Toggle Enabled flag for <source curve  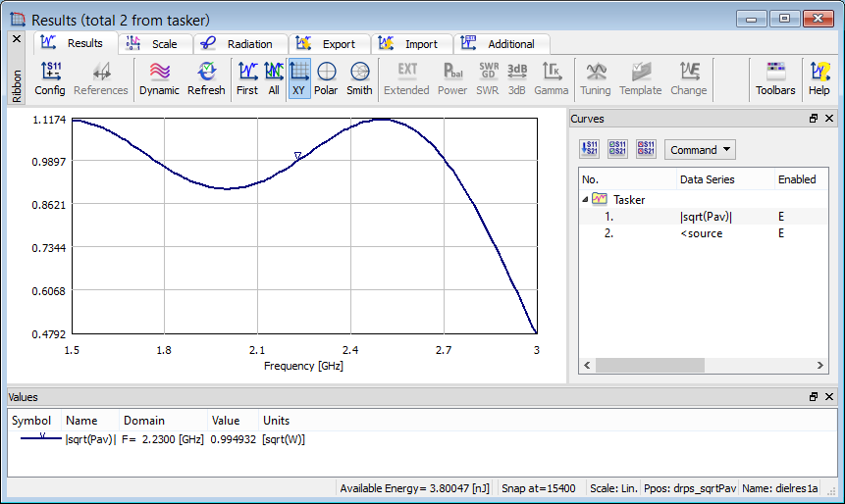tap(782, 233)
